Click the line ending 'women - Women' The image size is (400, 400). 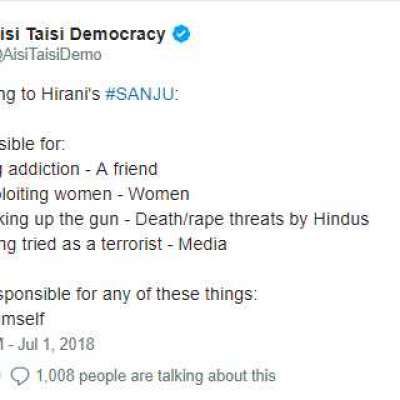[x=95, y=194]
